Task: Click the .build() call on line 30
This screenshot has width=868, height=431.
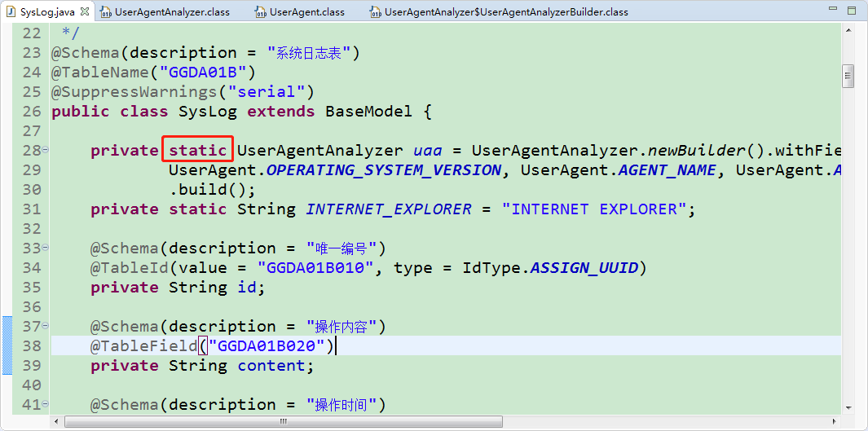Action: point(212,189)
